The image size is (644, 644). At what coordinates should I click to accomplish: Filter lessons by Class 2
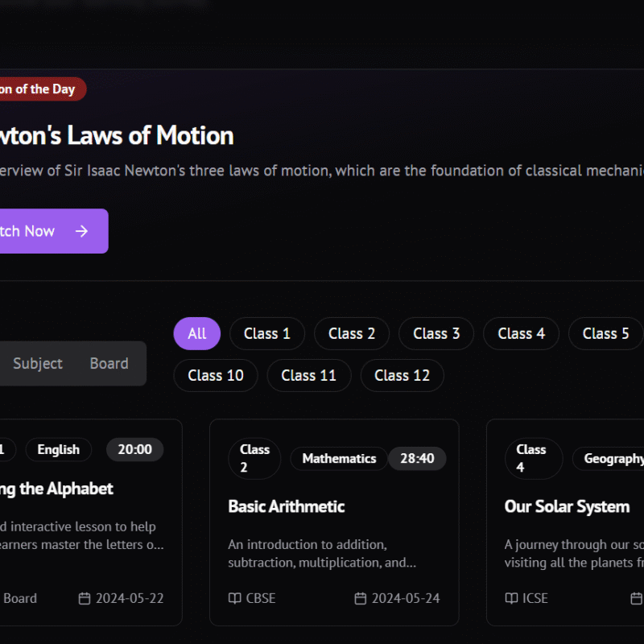(x=352, y=333)
